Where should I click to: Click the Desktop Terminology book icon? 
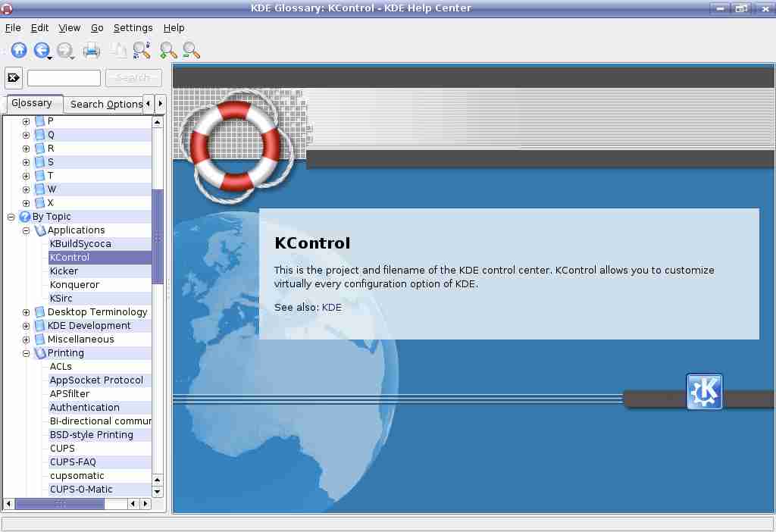pyautogui.click(x=41, y=311)
